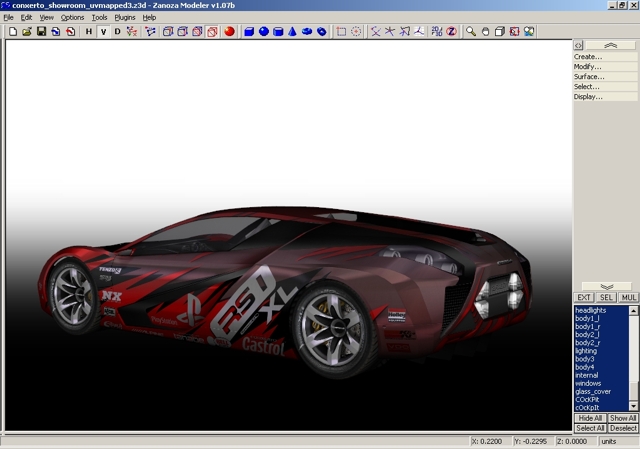Toggle the D mode button
The height and width of the screenshot is (449, 640).
pos(116,32)
